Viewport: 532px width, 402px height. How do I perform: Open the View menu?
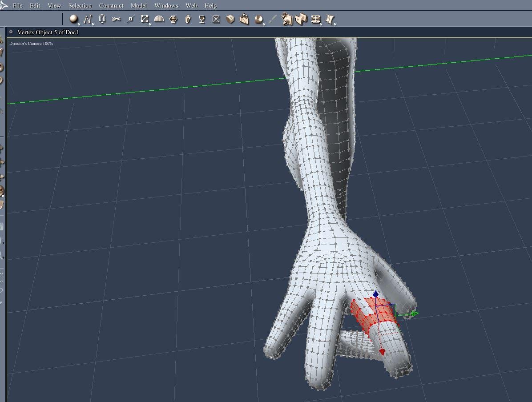[54, 5]
